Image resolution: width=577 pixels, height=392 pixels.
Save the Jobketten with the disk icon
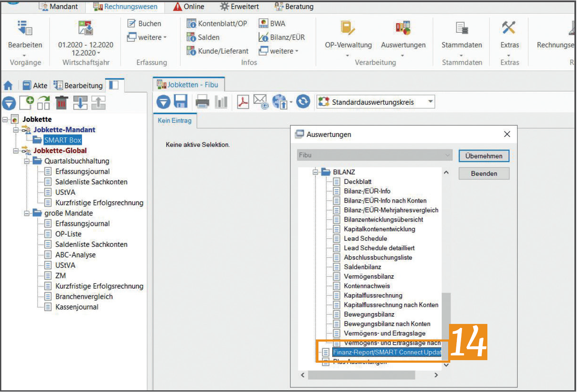181,102
